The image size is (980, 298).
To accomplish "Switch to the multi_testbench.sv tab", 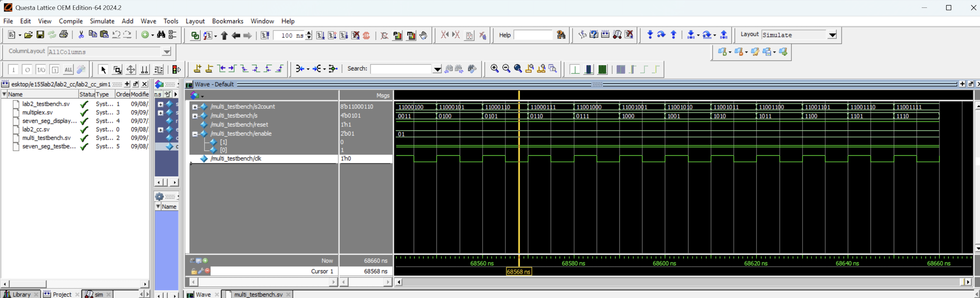I will (x=258, y=294).
